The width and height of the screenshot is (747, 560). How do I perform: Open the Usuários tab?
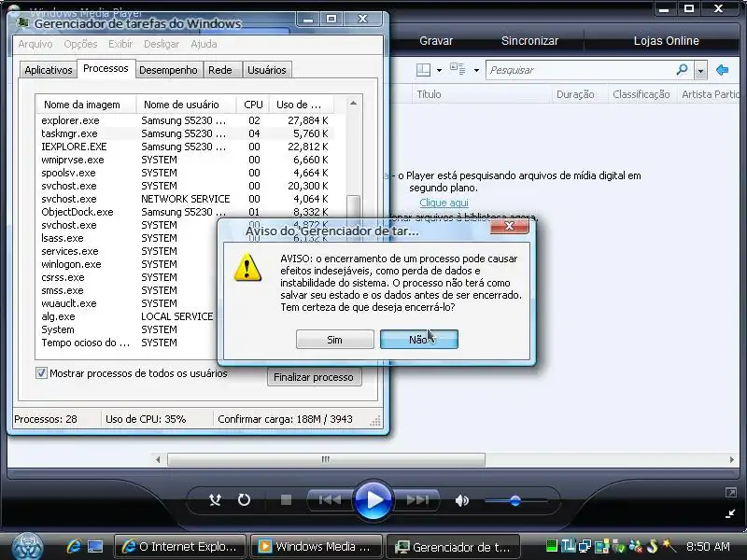[267, 70]
